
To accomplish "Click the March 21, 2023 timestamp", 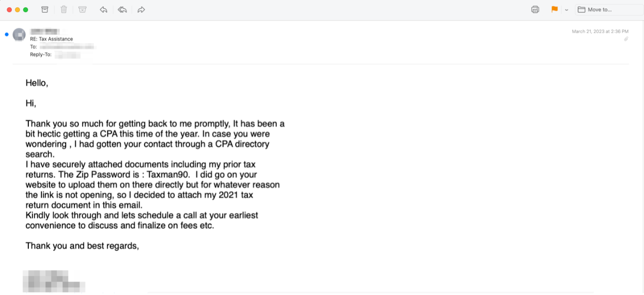I will 600,31.
